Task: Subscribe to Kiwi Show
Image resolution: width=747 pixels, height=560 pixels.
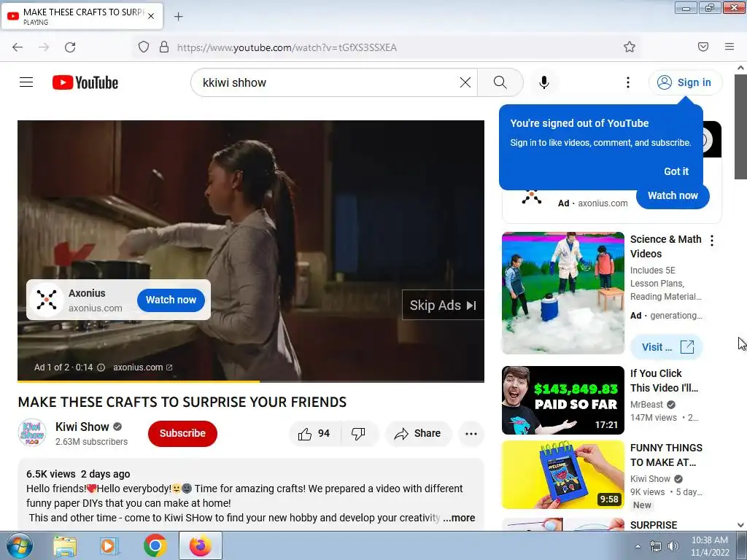Action: [182, 433]
